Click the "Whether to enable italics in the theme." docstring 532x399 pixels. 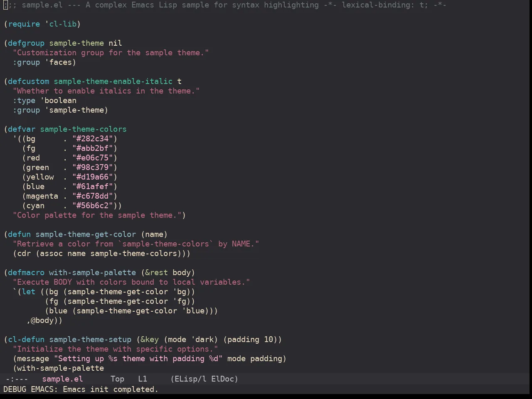click(106, 91)
